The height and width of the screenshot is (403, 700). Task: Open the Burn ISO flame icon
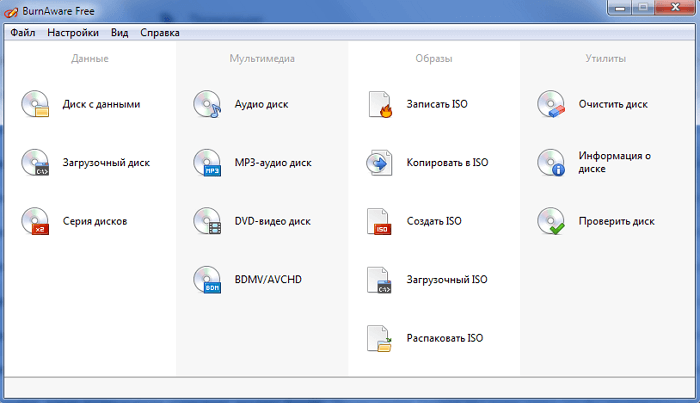380,104
